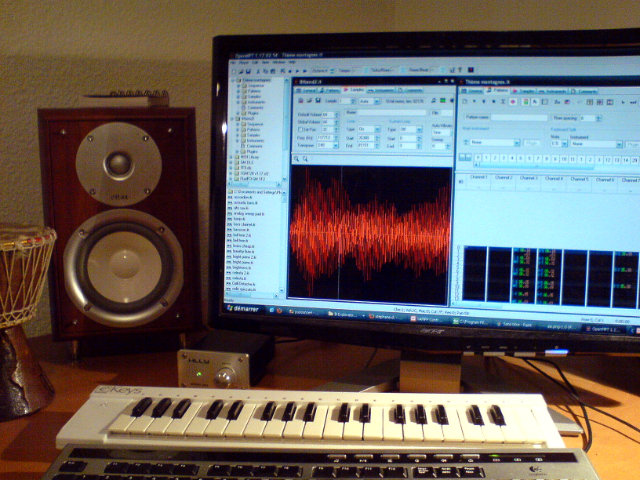This screenshot has width=640, height=480.
Task: Click the Channel 2 header in pattern editor
Action: pos(503,178)
